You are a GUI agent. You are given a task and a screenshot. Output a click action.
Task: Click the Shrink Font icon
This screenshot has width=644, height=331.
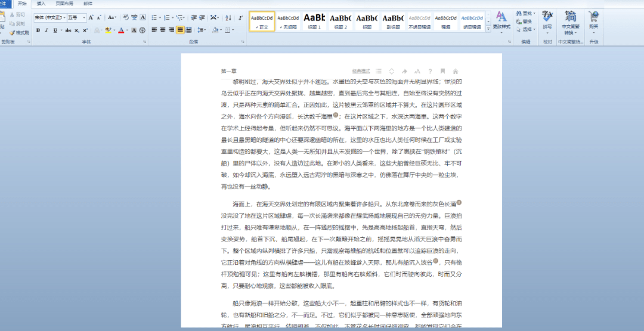(99, 18)
